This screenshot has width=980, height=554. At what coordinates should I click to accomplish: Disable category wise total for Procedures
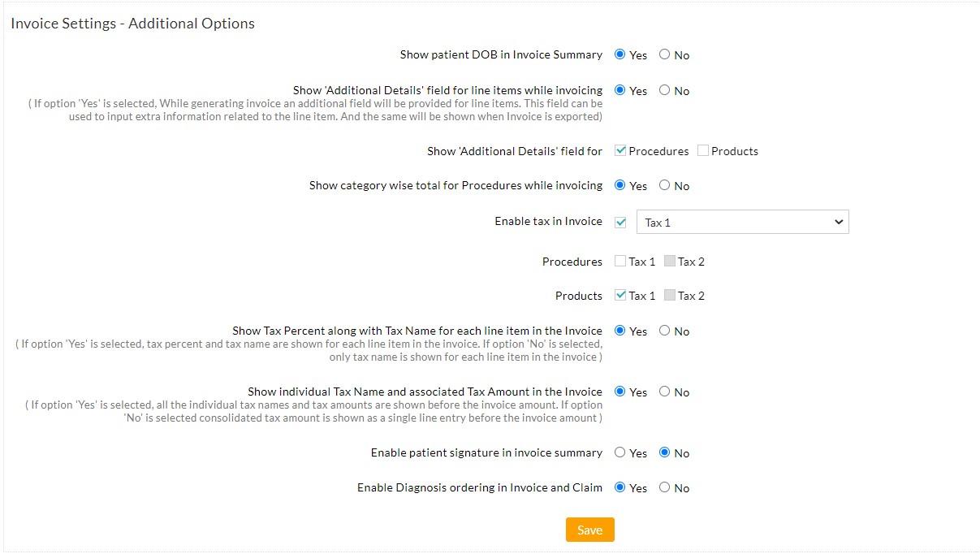pyautogui.click(x=664, y=185)
